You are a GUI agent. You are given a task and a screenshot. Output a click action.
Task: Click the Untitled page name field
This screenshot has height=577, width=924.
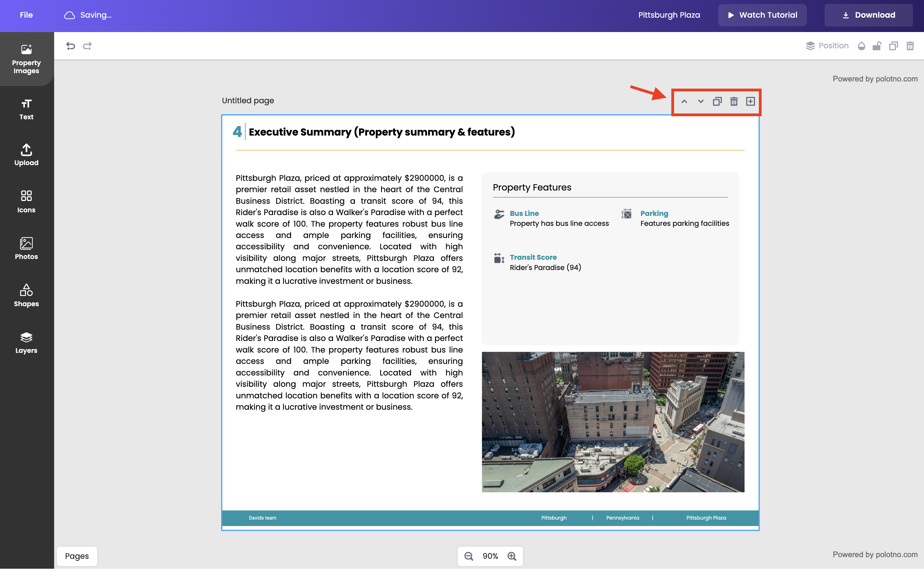pos(248,100)
